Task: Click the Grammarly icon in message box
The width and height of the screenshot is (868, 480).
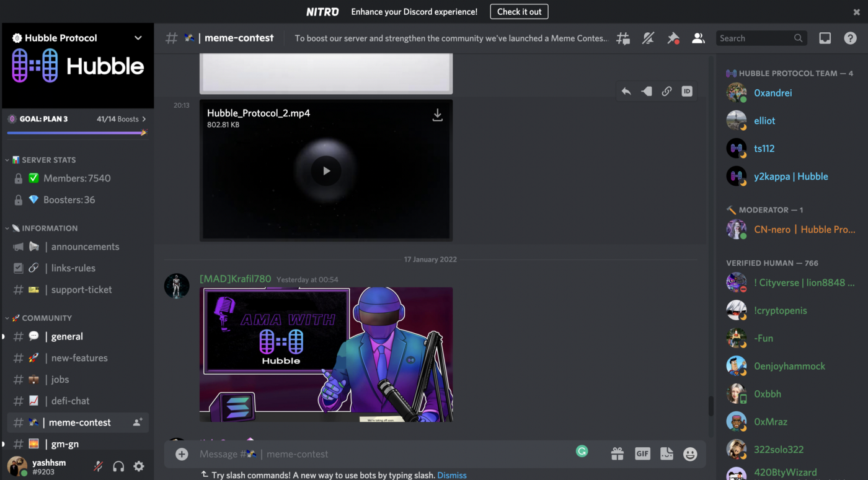Action: point(582,452)
